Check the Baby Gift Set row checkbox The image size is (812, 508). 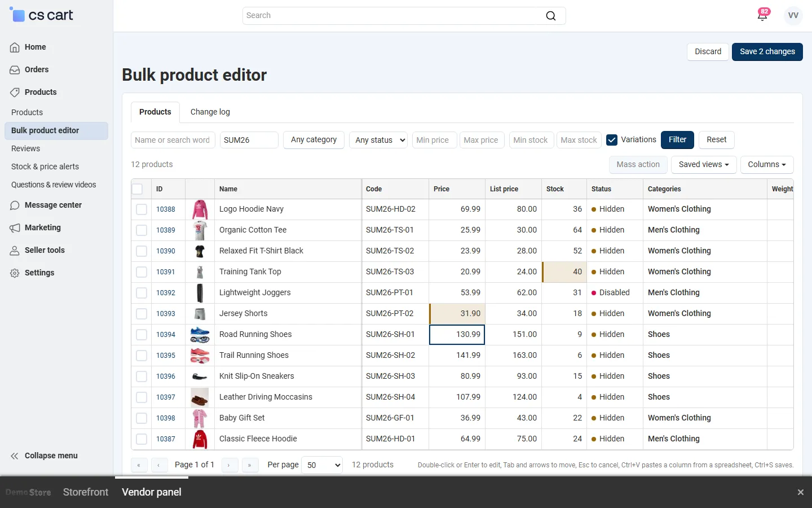click(x=142, y=418)
